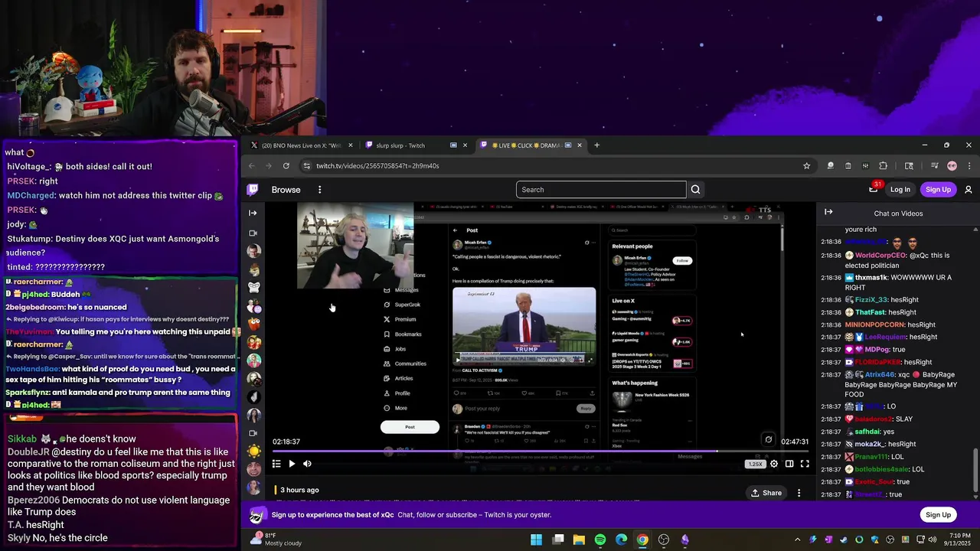Reload the page in Chrome
The width and height of the screenshot is (980, 551).
[286, 166]
